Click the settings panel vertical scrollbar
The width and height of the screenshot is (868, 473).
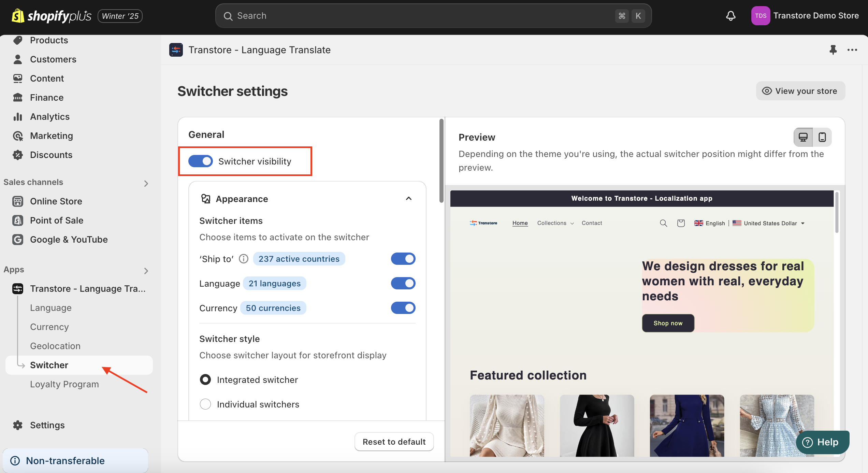tap(441, 160)
